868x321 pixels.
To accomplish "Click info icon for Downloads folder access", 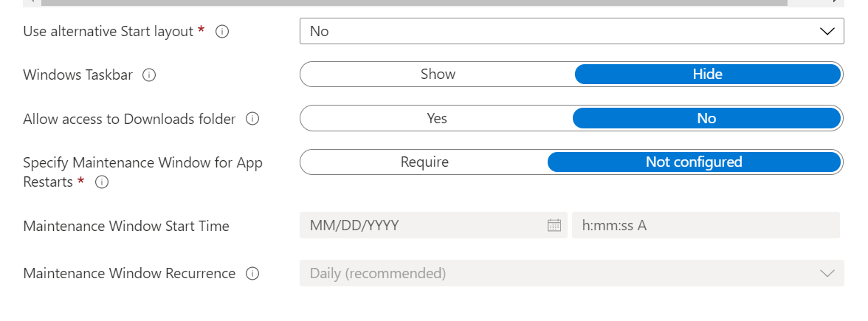I will [x=252, y=119].
